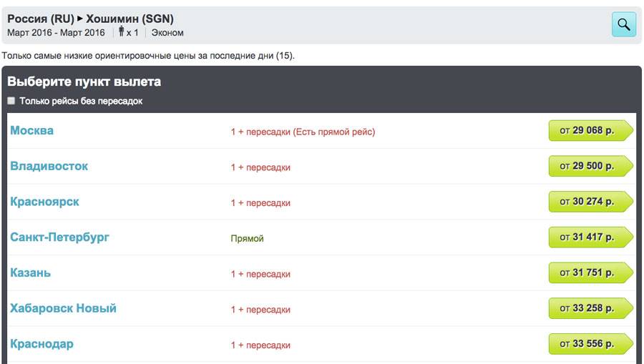Choose the Красноярск departure link
Screen dimensions: 644x364
(x=44, y=202)
